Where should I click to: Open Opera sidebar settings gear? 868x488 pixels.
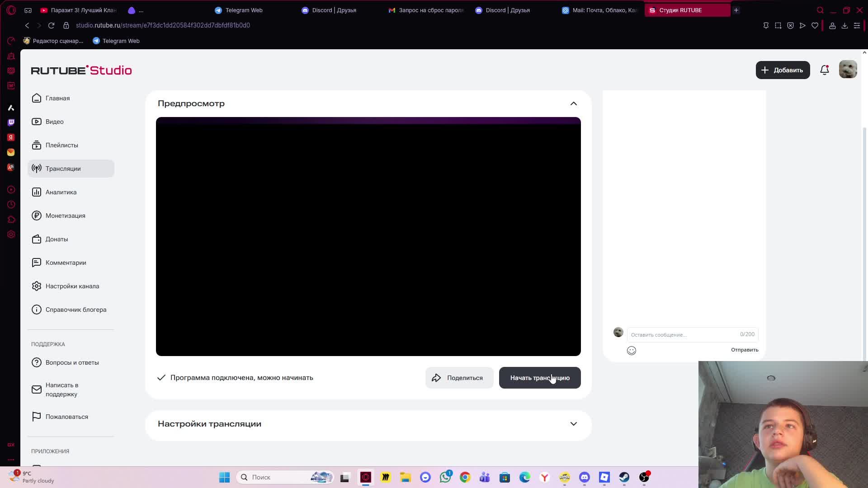coord(11,235)
